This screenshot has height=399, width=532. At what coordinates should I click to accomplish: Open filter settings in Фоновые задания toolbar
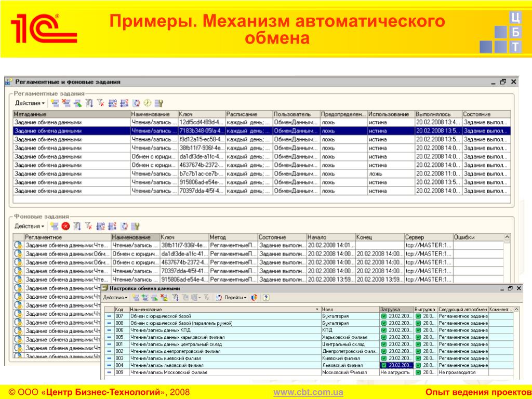[77, 227]
